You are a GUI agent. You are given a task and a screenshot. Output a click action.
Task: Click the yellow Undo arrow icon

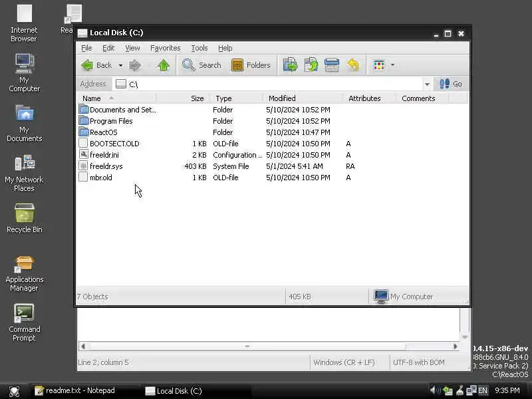pyautogui.click(x=353, y=65)
